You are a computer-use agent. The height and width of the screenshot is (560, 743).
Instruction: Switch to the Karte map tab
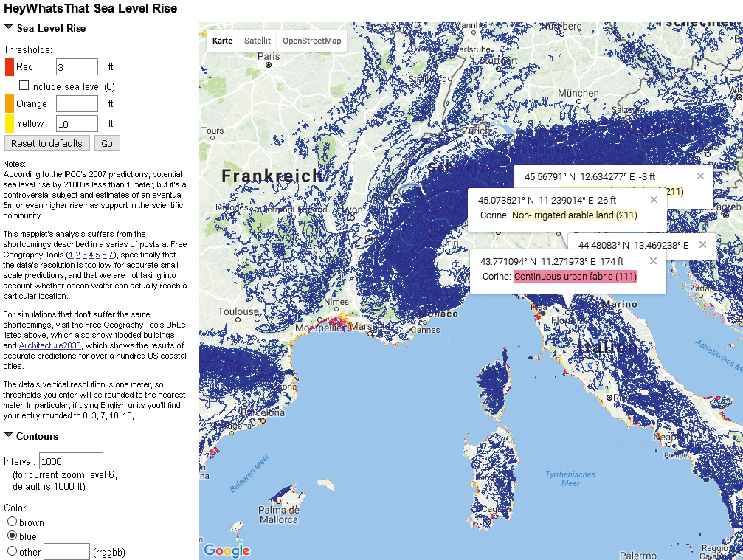pyautogui.click(x=222, y=41)
